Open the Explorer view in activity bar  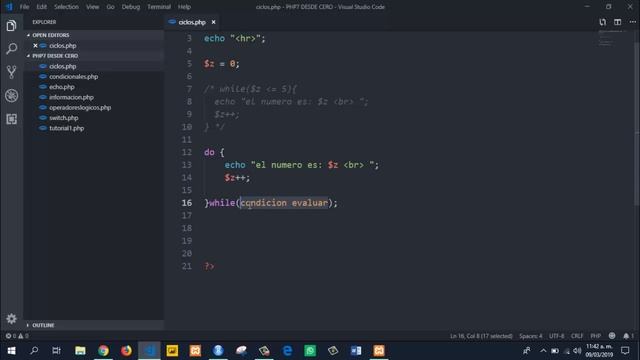coord(11,26)
